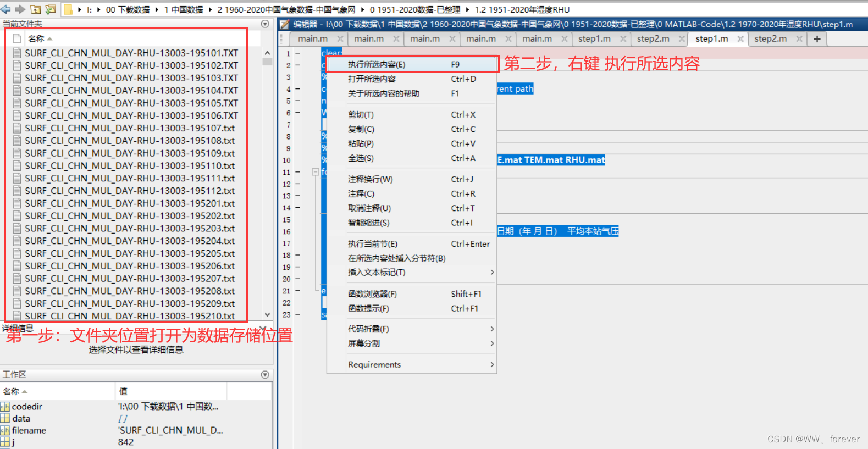Toggle breakpoint on editor line 4
The image size is (868, 449).
[x=298, y=89]
